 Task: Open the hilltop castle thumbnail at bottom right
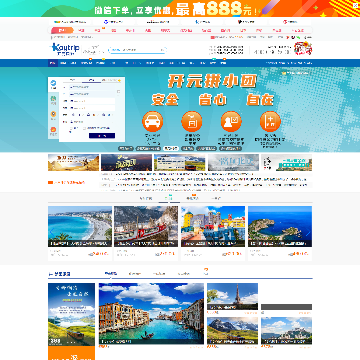point(287,331)
